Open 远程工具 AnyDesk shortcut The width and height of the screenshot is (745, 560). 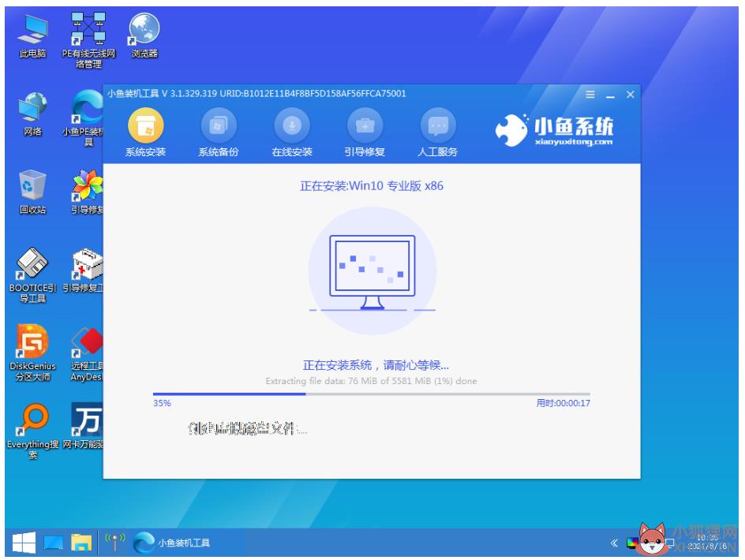87,354
